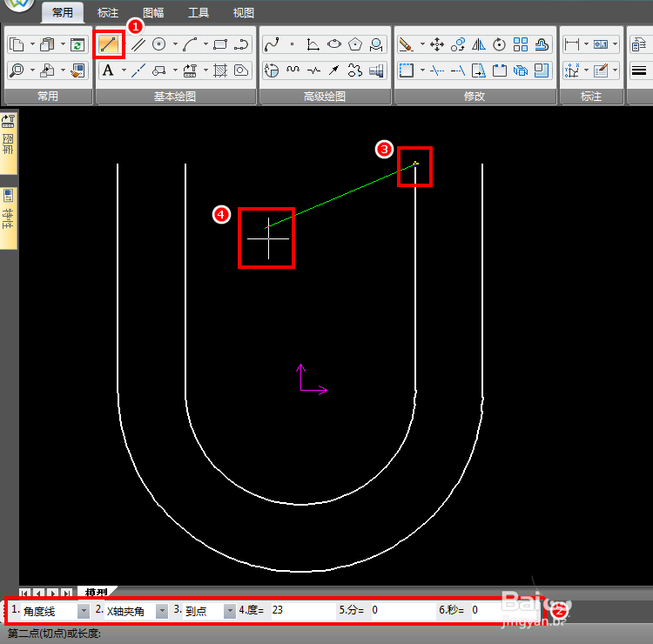Switch to the 图幅 ribbon tab
Screen dimensions: 653x644
click(153, 13)
